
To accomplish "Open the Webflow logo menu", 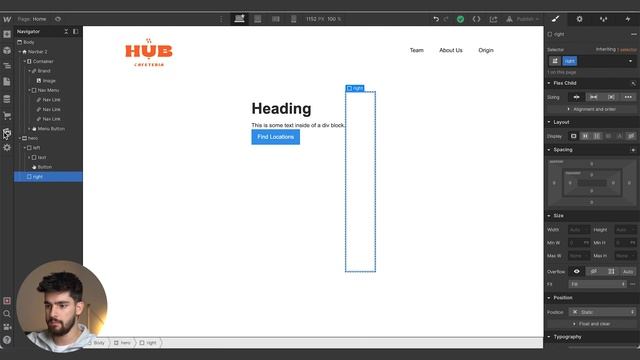I will tap(7, 19).
